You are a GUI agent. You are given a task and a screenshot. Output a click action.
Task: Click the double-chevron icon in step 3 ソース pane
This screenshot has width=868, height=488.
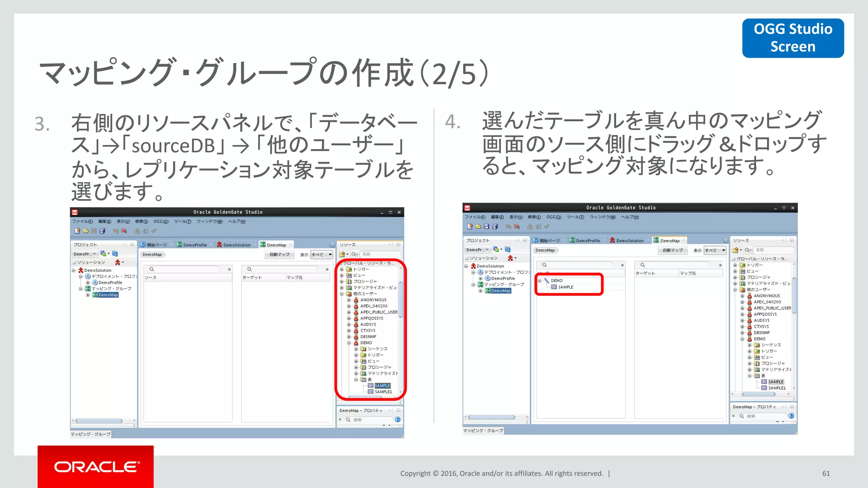pyautogui.click(x=229, y=269)
